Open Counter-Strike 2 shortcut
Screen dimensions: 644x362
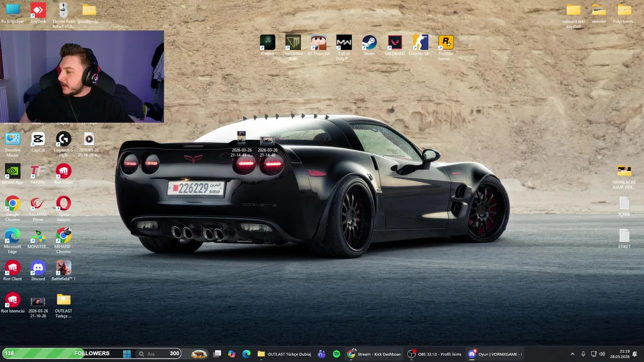(420, 47)
